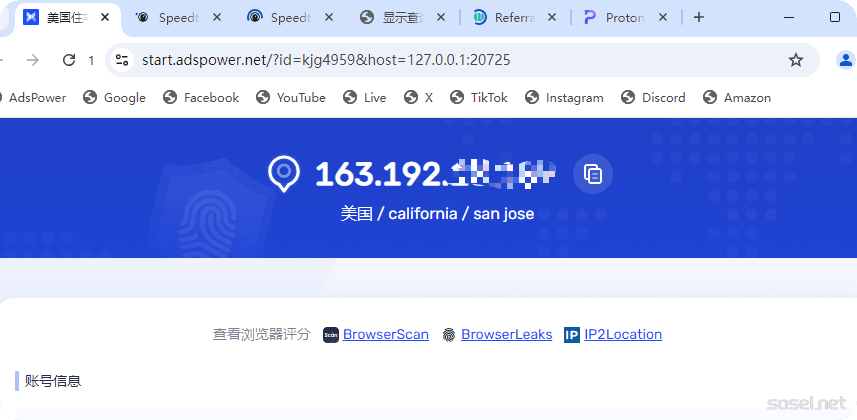Screen dimensions: 857x420
Task: Copy the IP address with copy icon
Action: (x=593, y=174)
